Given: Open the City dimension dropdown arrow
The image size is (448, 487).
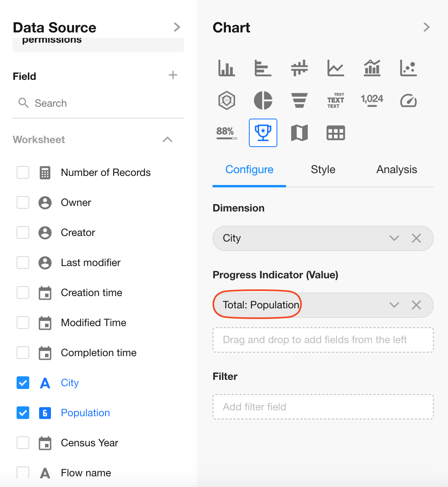Looking at the screenshot, I should (394, 238).
